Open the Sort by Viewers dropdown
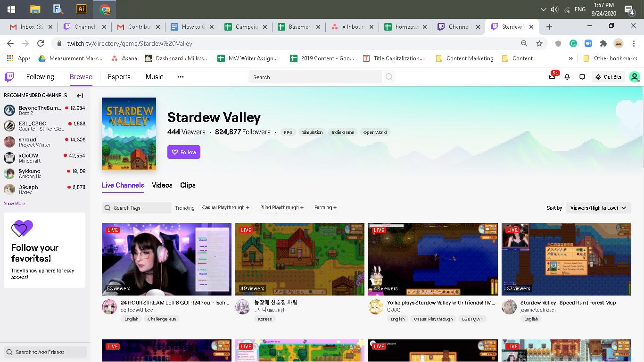 [x=598, y=208]
